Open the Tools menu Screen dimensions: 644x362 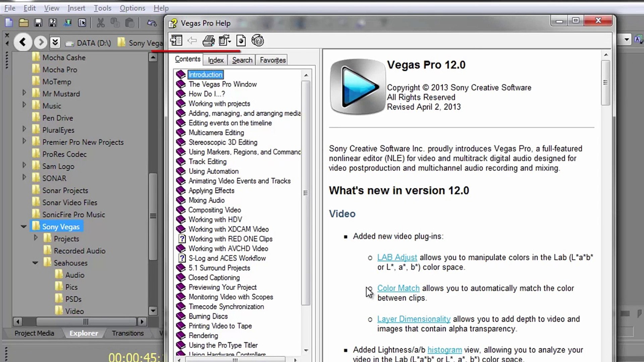coord(102,8)
